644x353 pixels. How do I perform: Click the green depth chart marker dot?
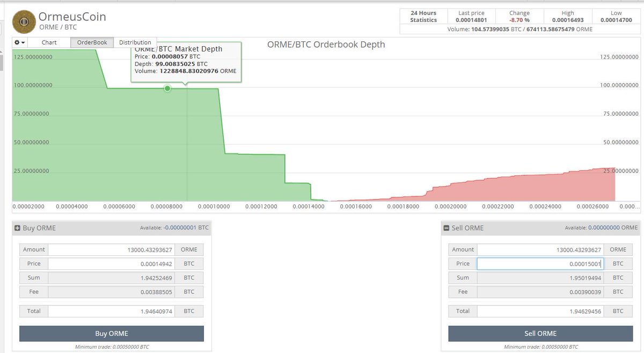click(x=167, y=89)
